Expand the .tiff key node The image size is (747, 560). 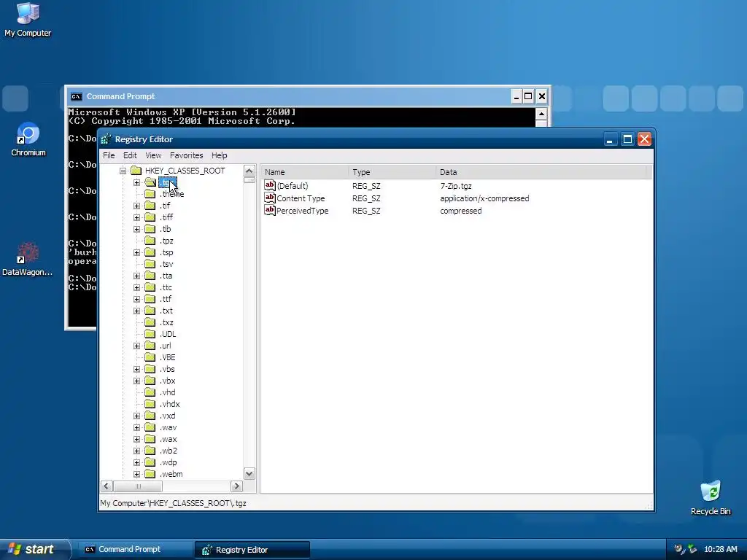click(136, 217)
